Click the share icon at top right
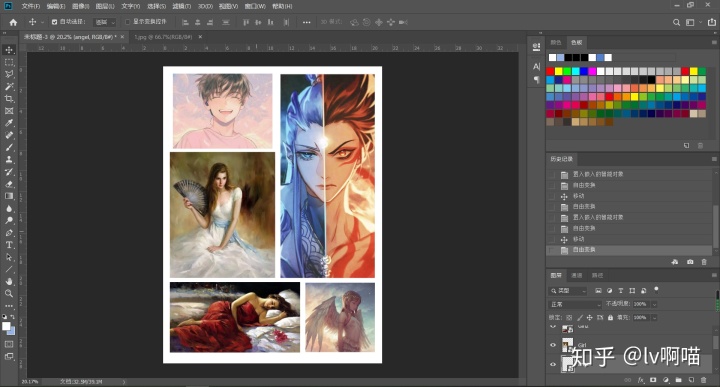The height and width of the screenshot is (387, 720). pos(711,22)
